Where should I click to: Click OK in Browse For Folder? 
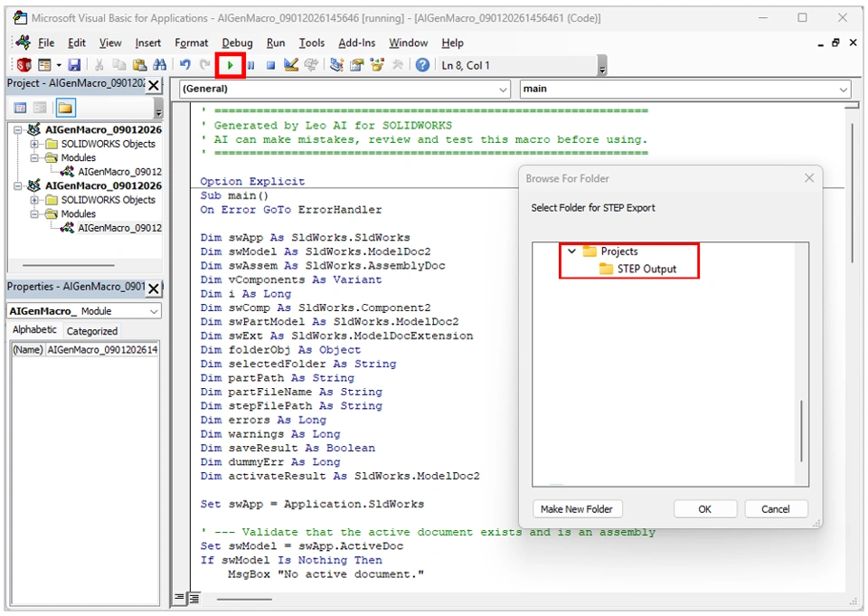tap(704, 508)
